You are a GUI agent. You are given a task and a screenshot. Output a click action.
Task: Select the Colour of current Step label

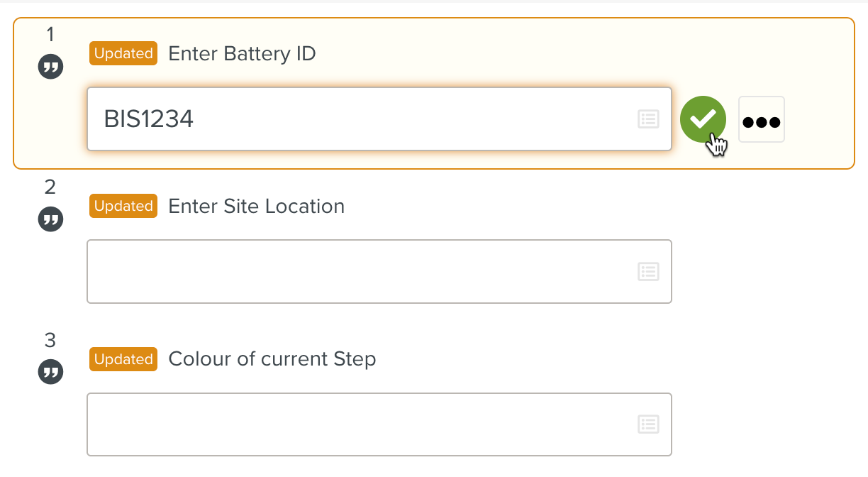pos(272,359)
